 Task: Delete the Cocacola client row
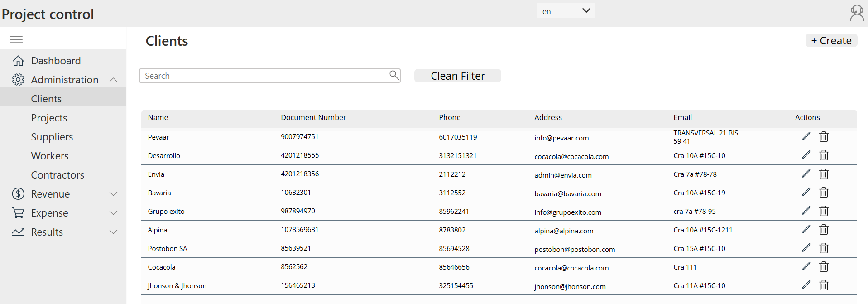pos(824,267)
